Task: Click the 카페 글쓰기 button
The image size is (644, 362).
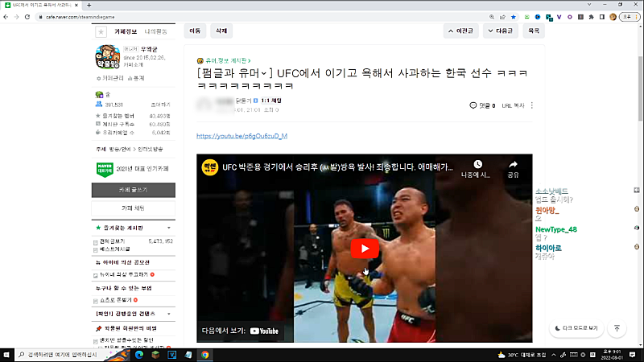Action: click(133, 191)
